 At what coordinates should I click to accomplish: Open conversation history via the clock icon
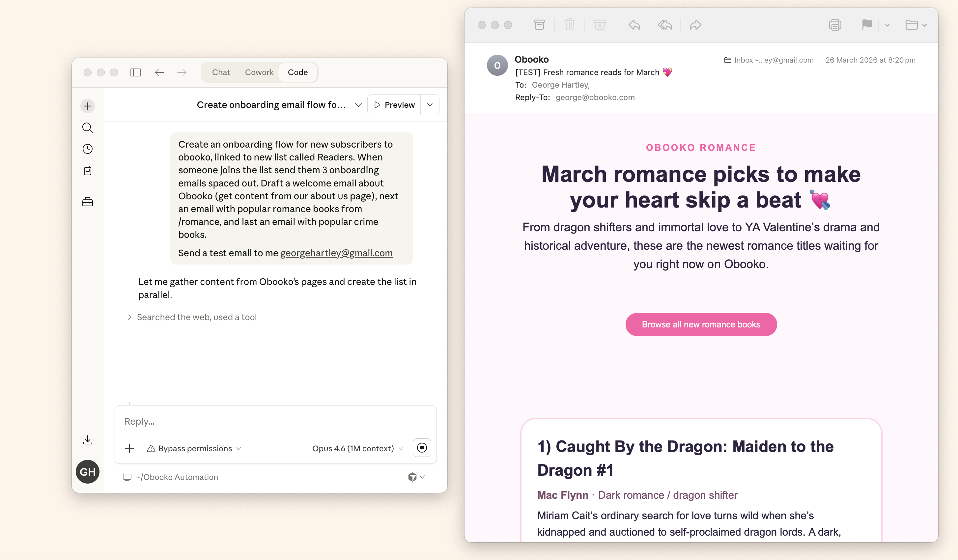point(87,149)
